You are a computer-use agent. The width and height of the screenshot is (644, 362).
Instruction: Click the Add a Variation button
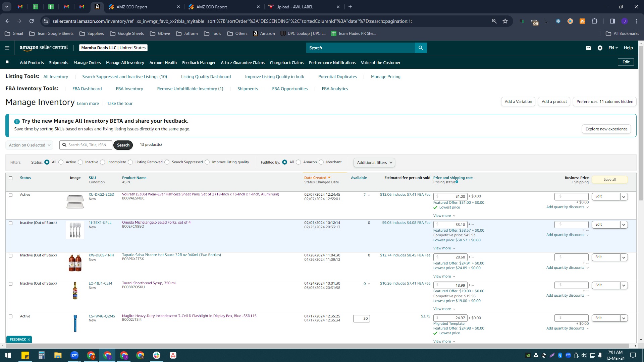pyautogui.click(x=518, y=102)
